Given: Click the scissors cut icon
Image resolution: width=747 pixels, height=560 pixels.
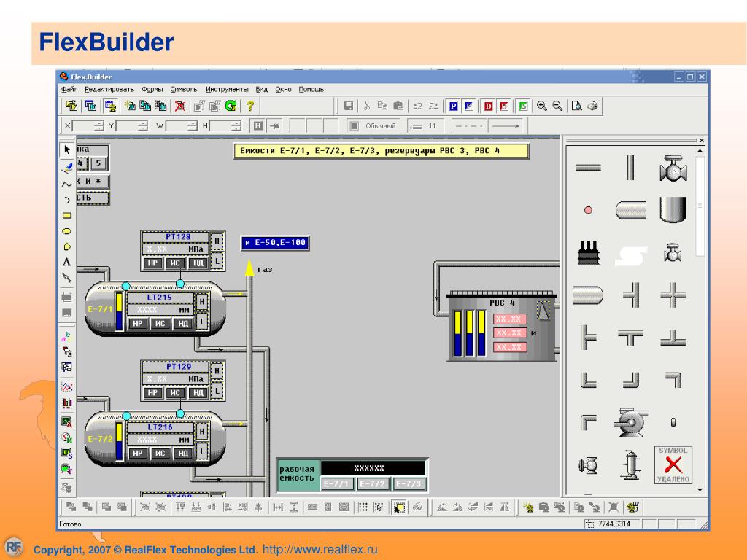Looking at the screenshot, I should coord(366,106).
